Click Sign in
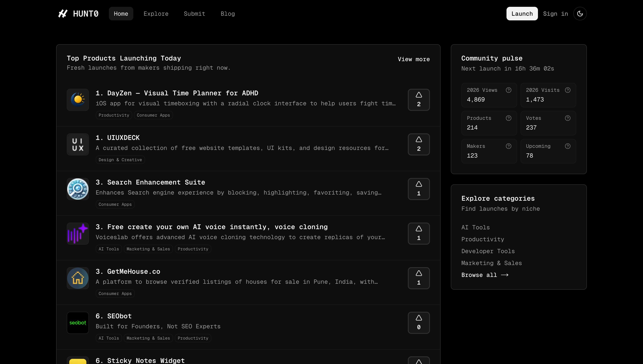The width and height of the screenshot is (643, 364). pos(556,14)
